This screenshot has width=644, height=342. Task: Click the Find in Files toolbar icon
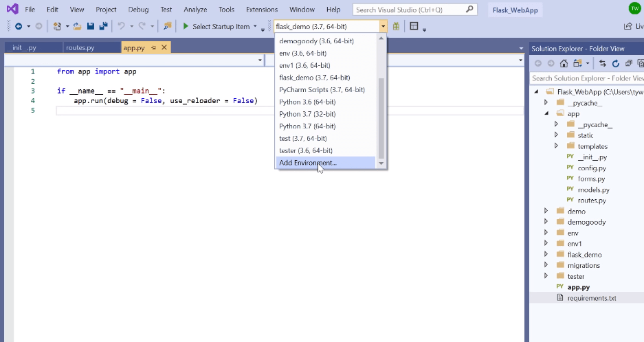[167, 26]
